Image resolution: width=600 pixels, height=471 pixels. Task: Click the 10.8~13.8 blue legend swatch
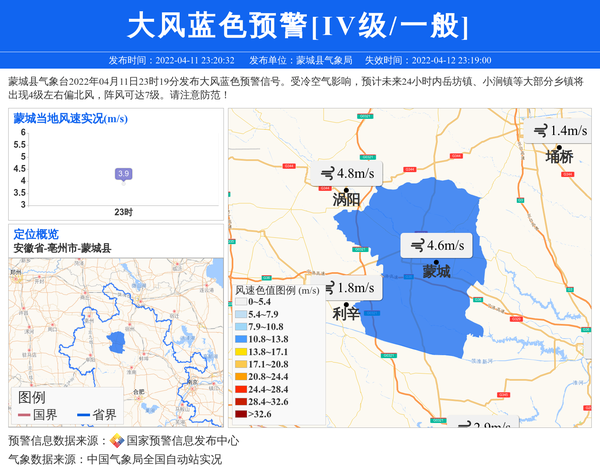[241, 340]
